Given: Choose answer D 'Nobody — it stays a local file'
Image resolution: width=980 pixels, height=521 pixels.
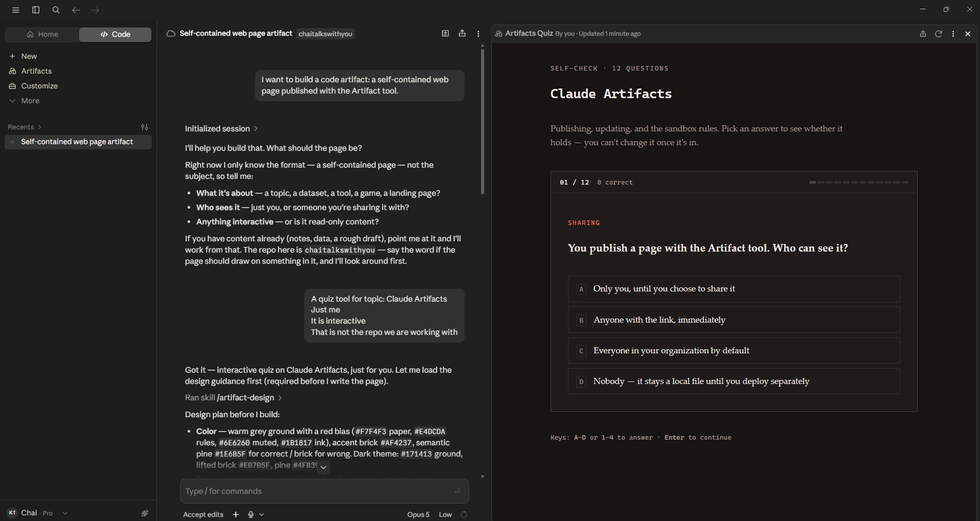Looking at the screenshot, I should pyautogui.click(x=734, y=381).
